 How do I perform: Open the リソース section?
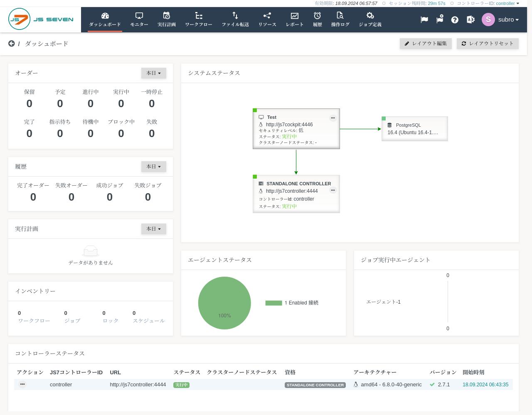(x=267, y=20)
